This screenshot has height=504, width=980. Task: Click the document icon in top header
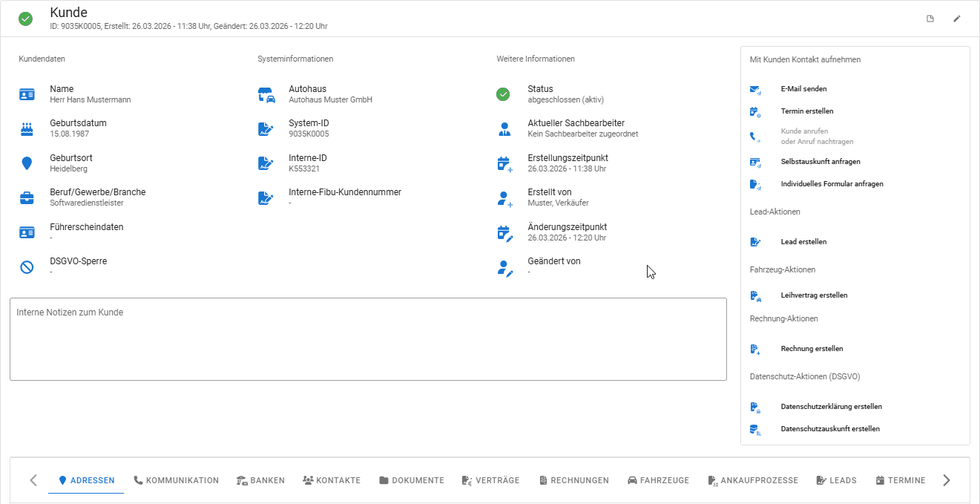pyautogui.click(x=930, y=19)
